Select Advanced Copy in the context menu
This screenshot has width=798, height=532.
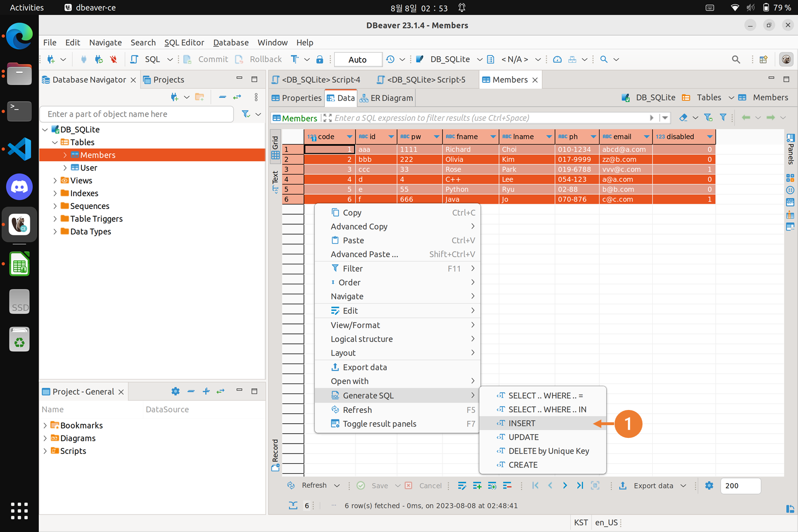[397, 227]
